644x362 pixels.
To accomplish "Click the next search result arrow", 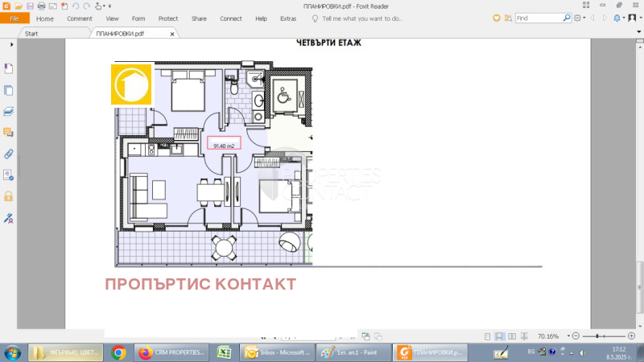I will tap(605, 18).
